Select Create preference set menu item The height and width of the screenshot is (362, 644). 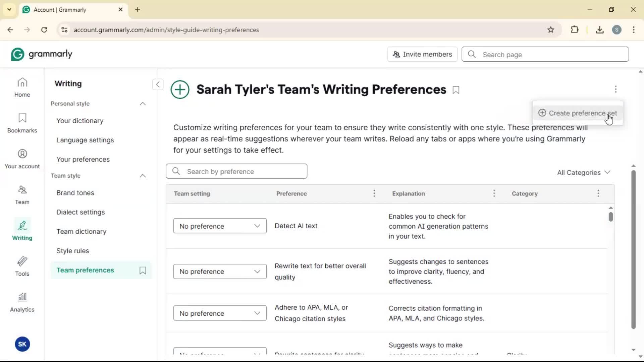tap(578, 113)
